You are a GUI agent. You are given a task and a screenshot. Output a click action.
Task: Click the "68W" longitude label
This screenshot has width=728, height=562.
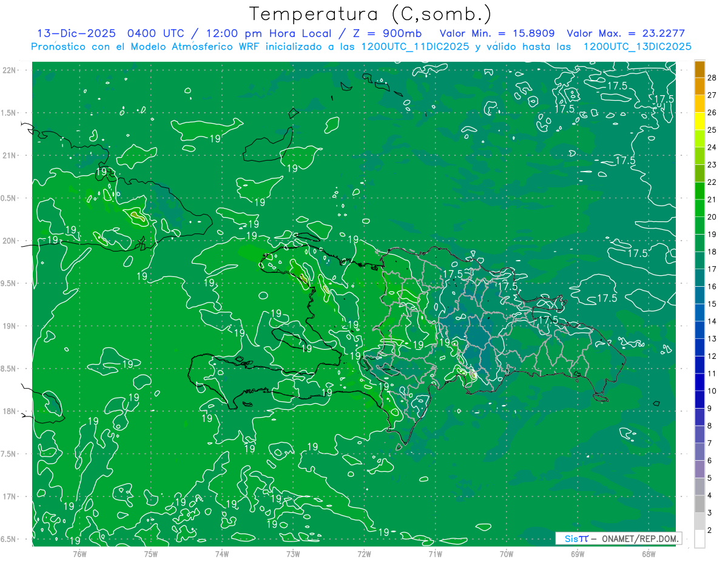tap(649, 554)
